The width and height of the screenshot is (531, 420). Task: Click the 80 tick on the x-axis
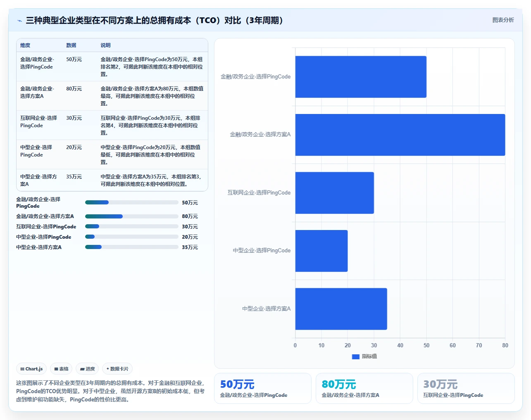tap(505, 345)
